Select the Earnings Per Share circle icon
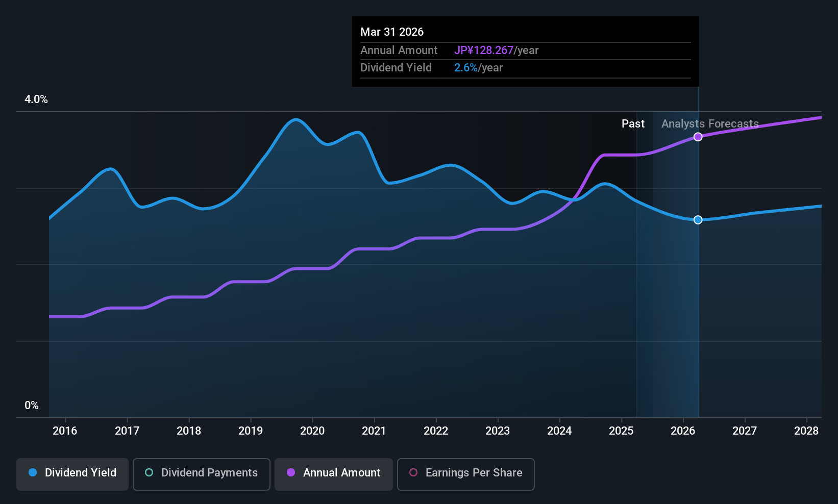 (414, 473)
